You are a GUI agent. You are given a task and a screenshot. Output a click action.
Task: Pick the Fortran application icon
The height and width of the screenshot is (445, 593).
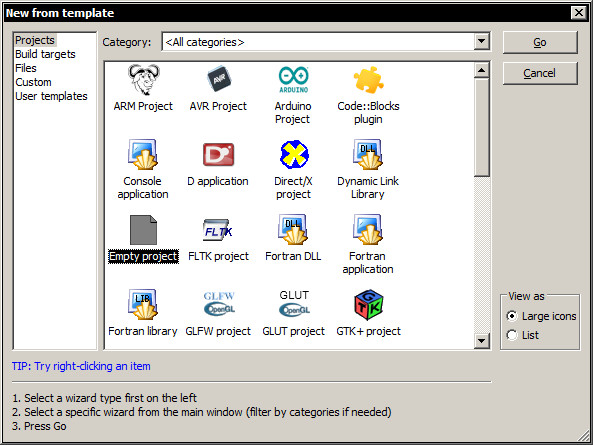[x=368, y=229]
